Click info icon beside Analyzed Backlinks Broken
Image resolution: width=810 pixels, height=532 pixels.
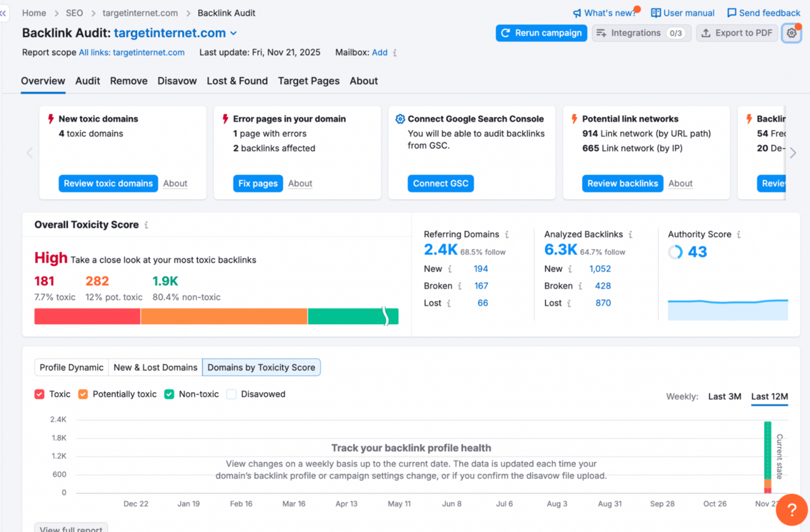click(x=580, y=286)
